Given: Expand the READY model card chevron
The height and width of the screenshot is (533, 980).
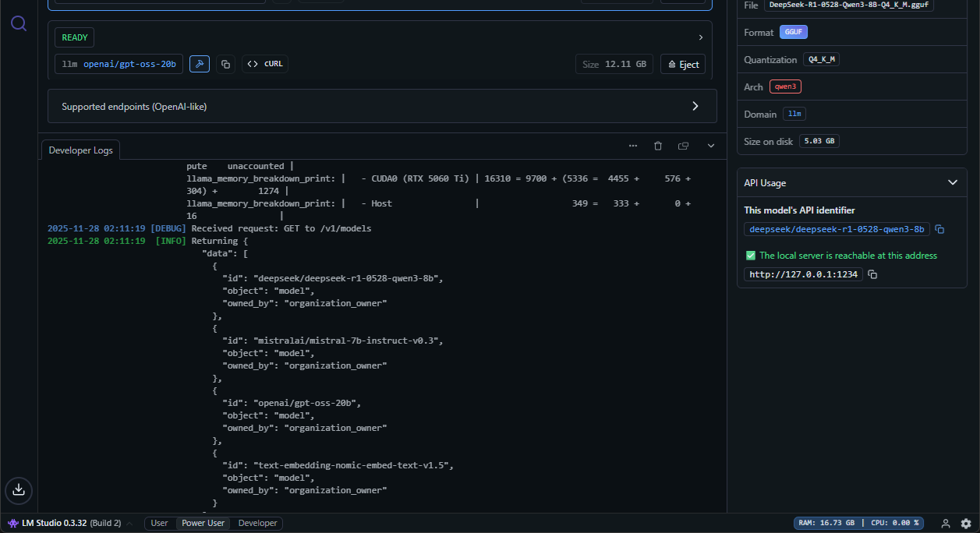Looking at the screenshot, I should [x=700, y=37].
